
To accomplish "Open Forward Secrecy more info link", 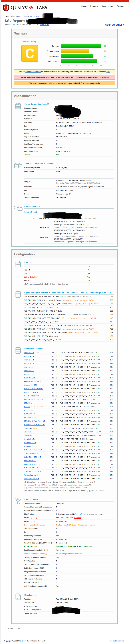I will click(x=88, y=547).
